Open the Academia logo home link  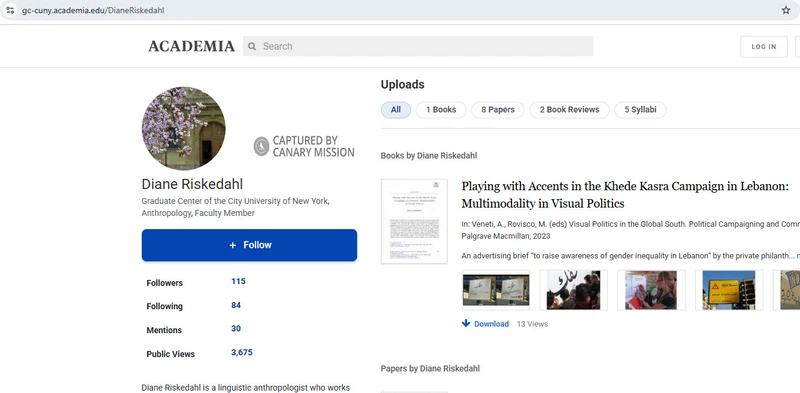pos(191,46)
